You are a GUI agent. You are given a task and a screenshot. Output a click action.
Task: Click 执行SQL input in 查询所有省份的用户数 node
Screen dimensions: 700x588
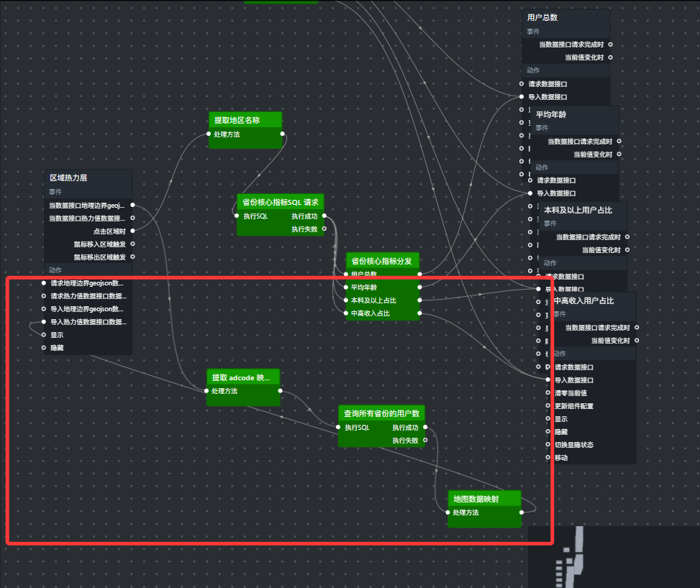point(357,428)
